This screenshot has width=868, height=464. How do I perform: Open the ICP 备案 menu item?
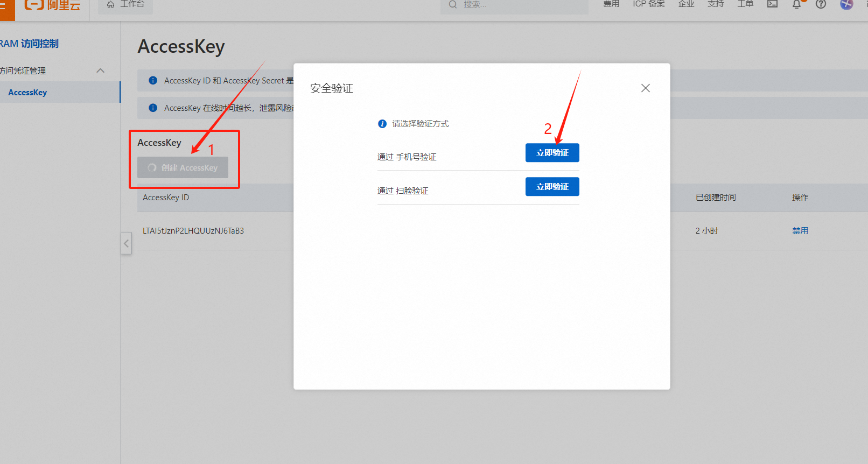649,4
